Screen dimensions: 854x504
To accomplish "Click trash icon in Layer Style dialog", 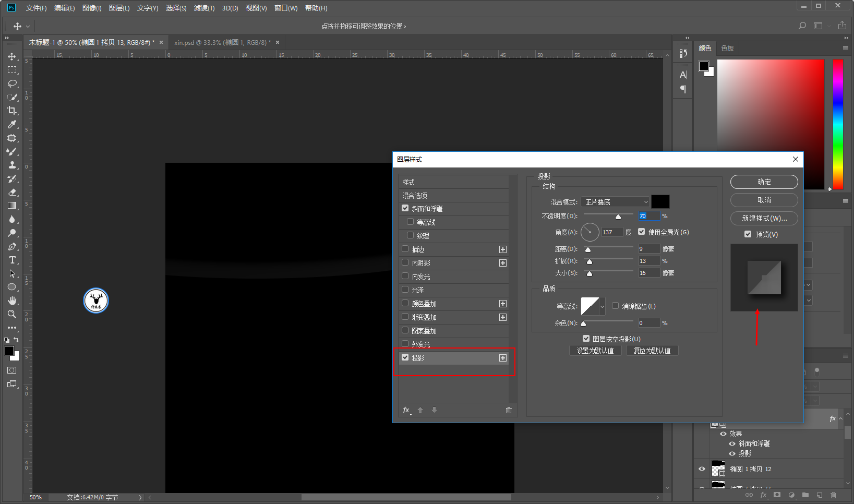I will [x=509, y=410].
